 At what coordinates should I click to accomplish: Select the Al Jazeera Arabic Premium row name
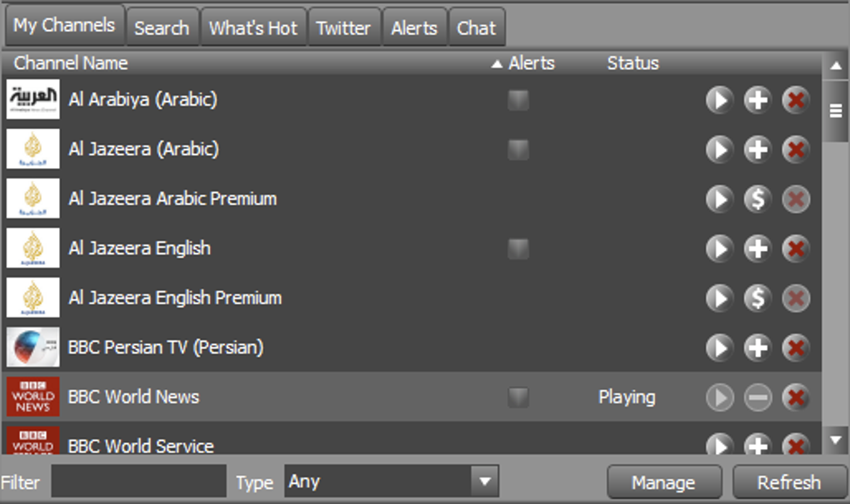173,199
